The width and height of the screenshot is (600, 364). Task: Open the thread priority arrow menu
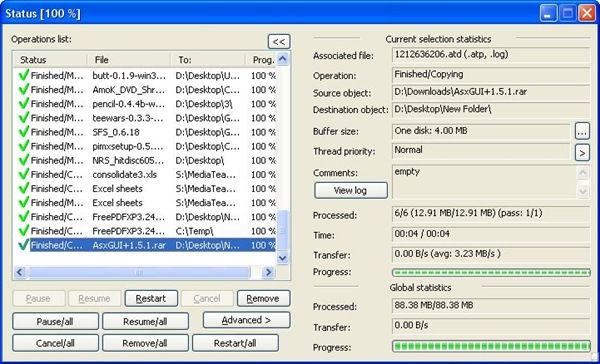click(582, 153)
